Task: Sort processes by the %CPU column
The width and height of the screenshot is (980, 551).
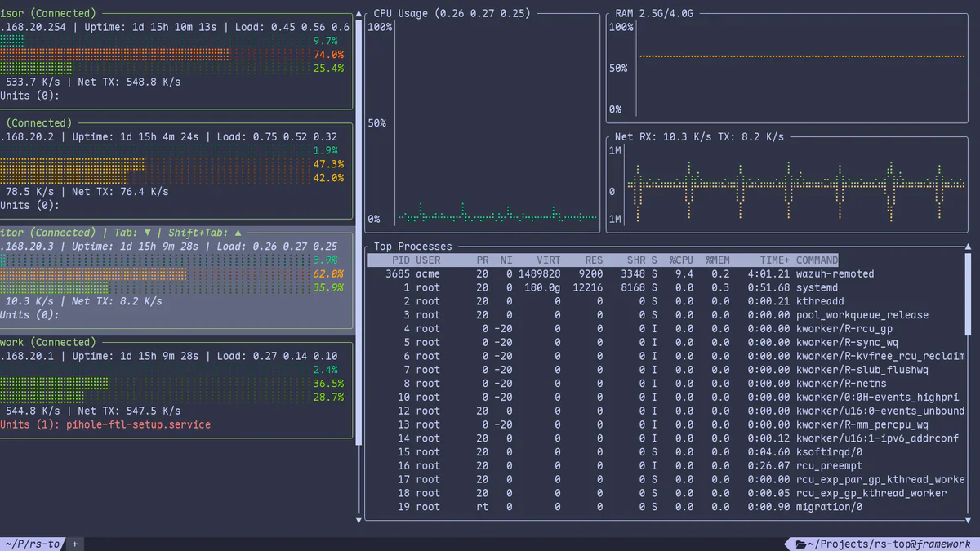Action: click(x=680, y=260)
